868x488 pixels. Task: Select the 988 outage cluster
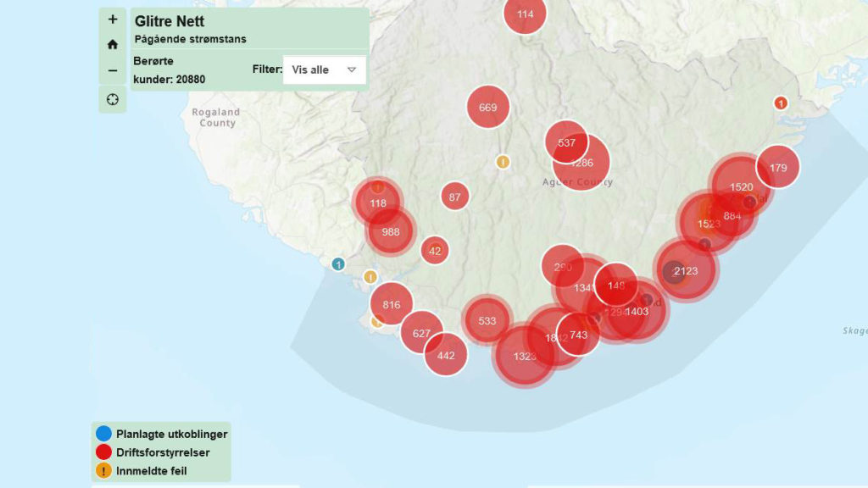click(391, 232)
